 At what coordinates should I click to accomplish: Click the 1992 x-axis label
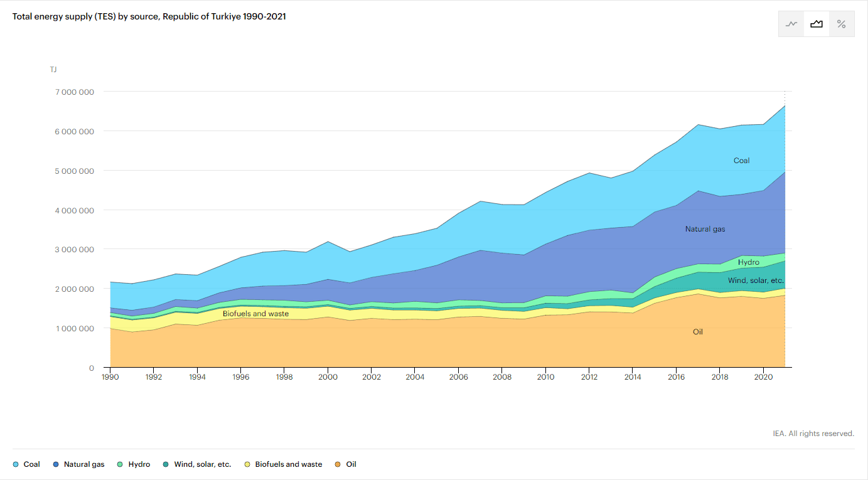154,378
